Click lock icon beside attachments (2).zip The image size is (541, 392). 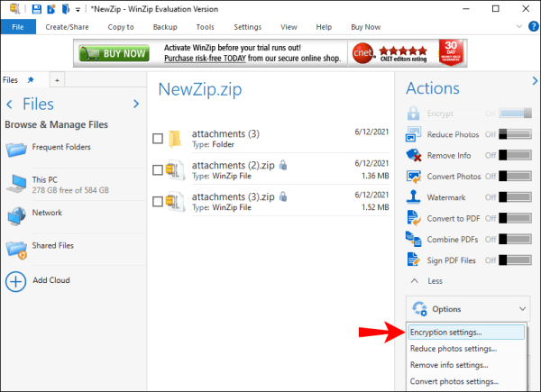283,165
